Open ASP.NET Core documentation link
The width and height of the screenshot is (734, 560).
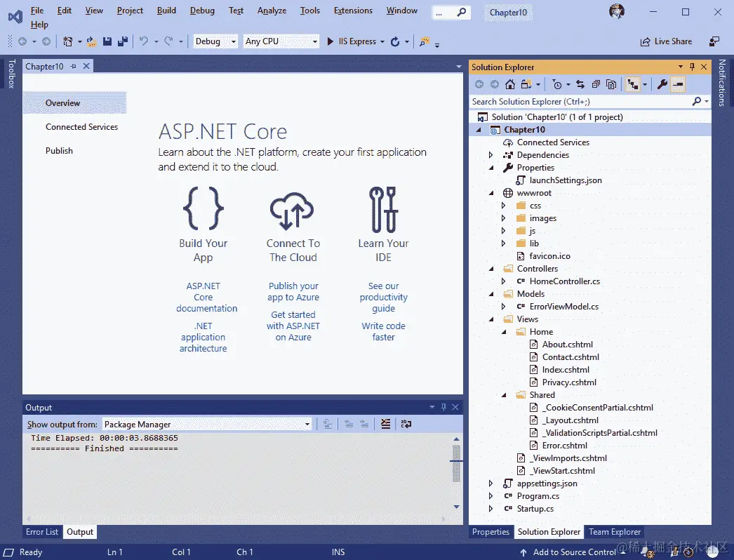(206, 297)
